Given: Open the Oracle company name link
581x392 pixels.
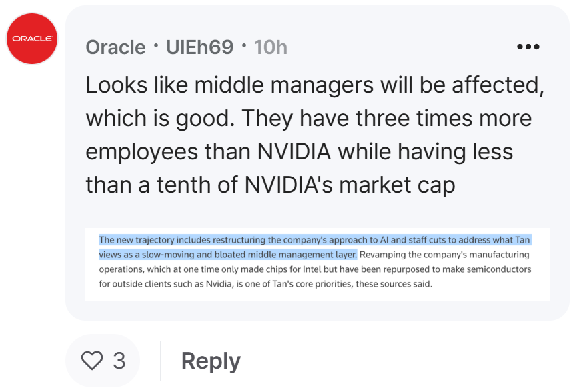Looking at the screenshot, I should pyautogui.click(x=115, y=47).
